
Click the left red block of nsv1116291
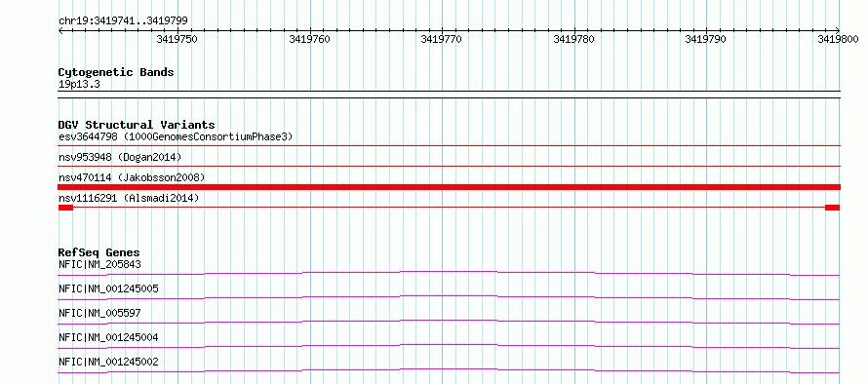click(65, 208)
